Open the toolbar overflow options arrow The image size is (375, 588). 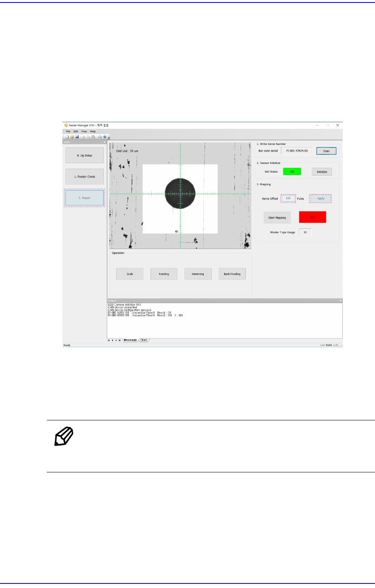pos(109,138)
